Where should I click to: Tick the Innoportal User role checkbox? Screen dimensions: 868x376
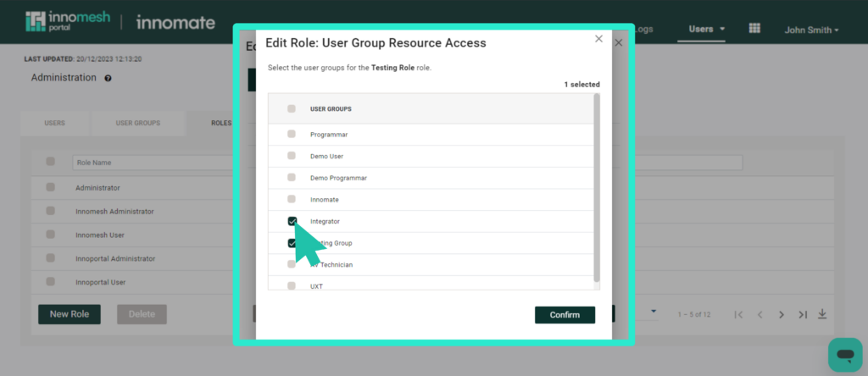pos(50,281)
